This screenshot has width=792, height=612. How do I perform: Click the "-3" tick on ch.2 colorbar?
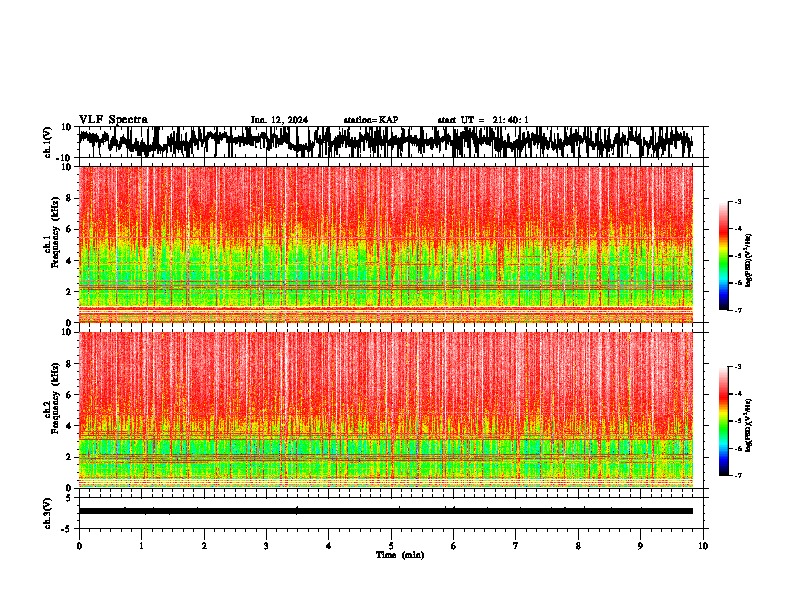pos(738,367)
